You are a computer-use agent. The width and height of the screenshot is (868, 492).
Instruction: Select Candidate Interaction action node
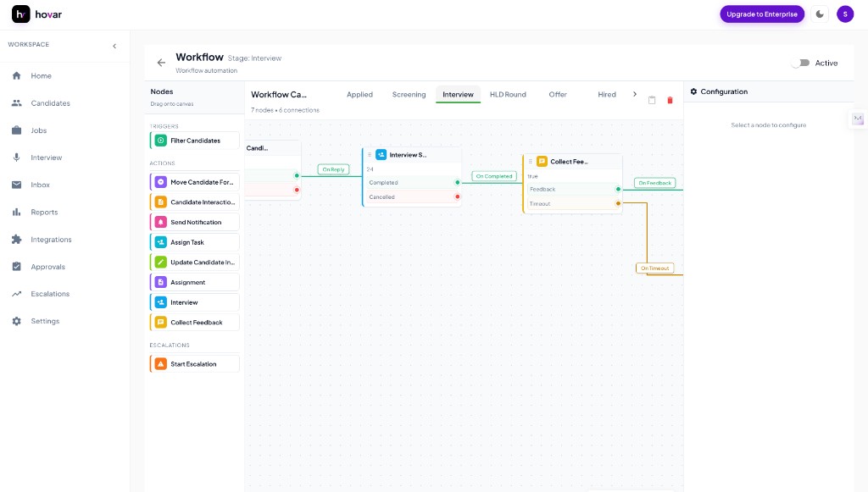194,202
